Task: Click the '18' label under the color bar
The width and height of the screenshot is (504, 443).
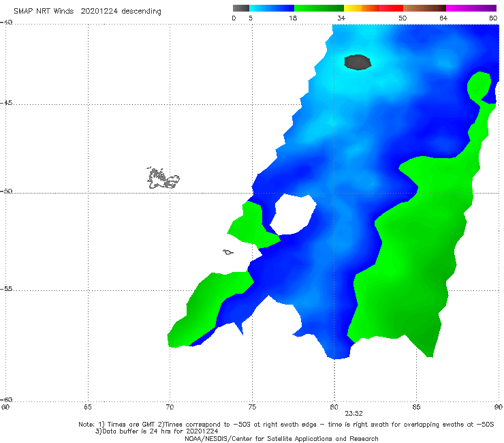Action: pyautogui.click(x=293, y=18)
